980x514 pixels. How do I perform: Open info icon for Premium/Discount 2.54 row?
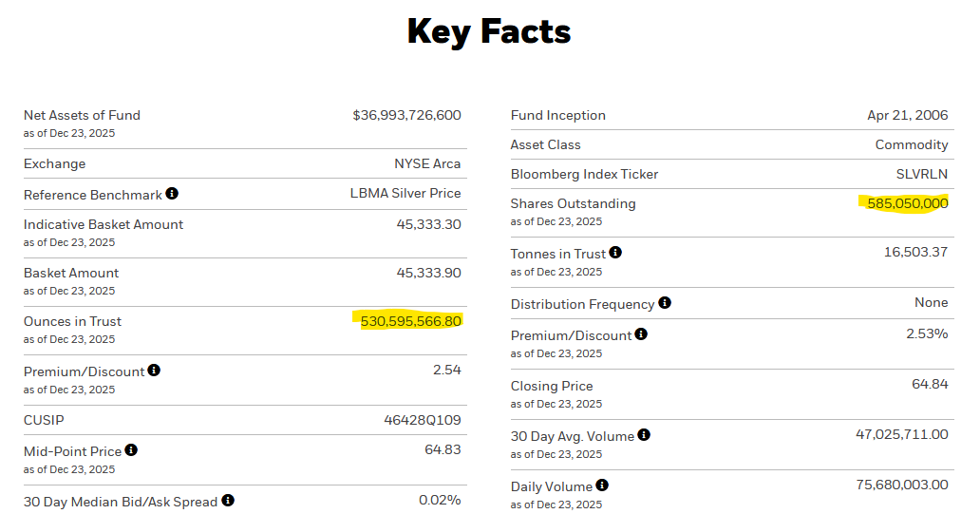click(x=154, y=371)
